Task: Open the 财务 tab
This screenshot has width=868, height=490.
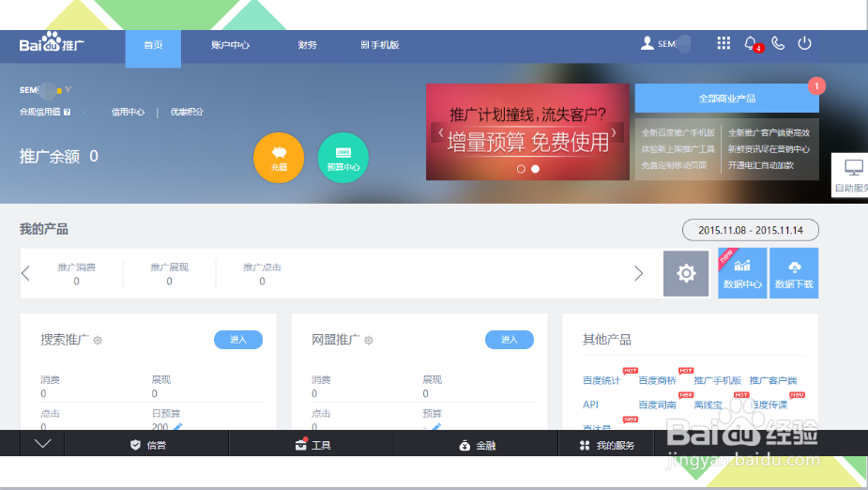Action: [x=307, y=45]
